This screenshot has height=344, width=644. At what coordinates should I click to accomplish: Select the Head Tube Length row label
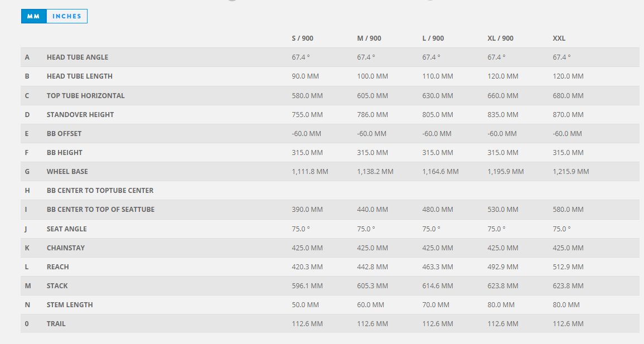80,76
